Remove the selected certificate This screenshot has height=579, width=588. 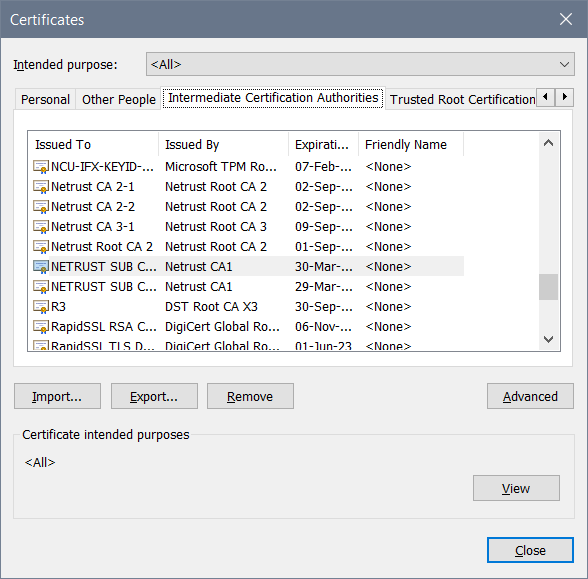[x=250, y=396]
